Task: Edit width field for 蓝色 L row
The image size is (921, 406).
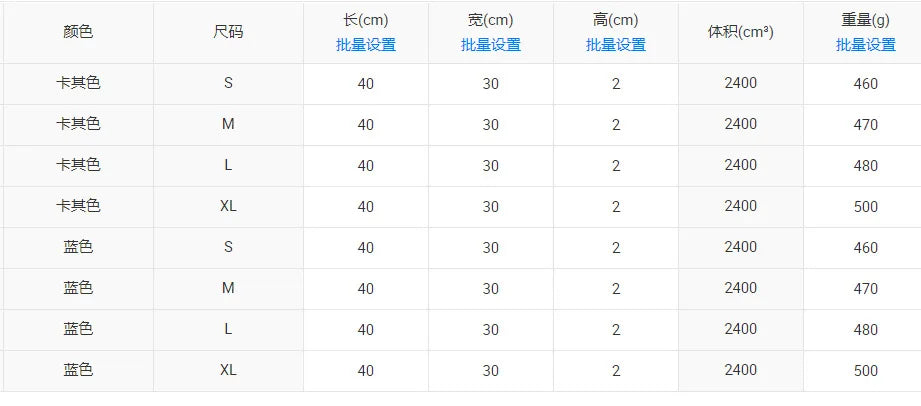Action: [x=490, y=330]
